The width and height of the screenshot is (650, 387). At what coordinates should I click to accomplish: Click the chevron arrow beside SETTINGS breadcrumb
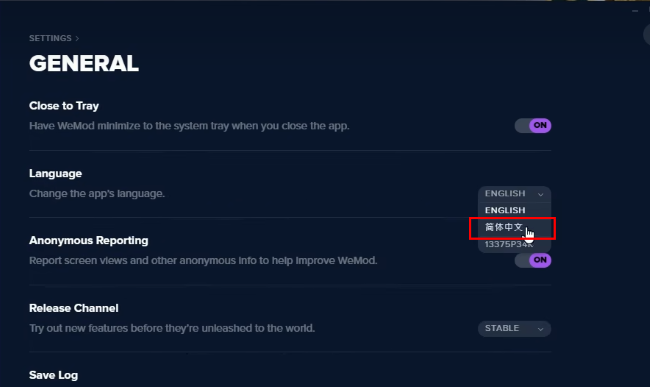(77, 39)
